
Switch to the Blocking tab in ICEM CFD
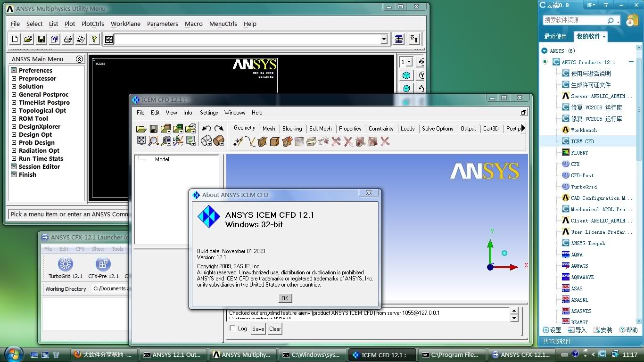(x=292, y=129)
